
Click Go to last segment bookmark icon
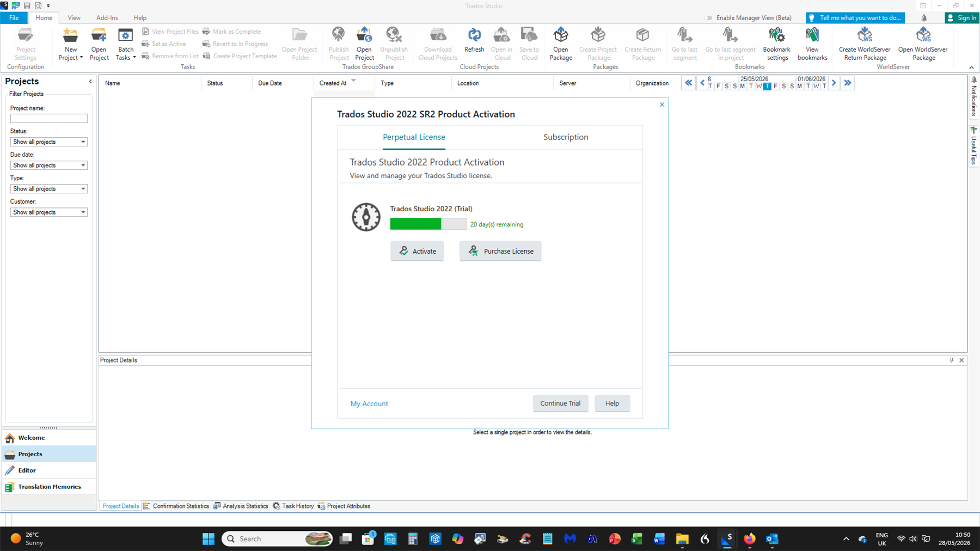[684, 44]
